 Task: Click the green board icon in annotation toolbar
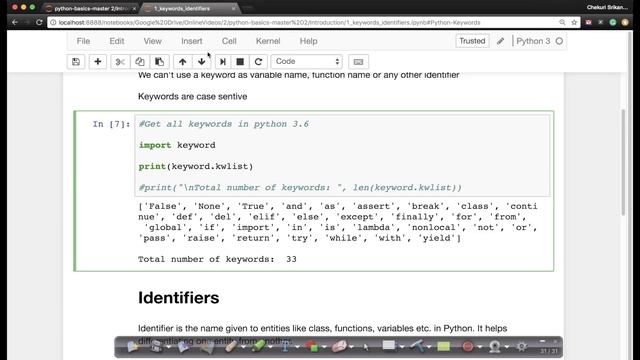tap(444, 347)
